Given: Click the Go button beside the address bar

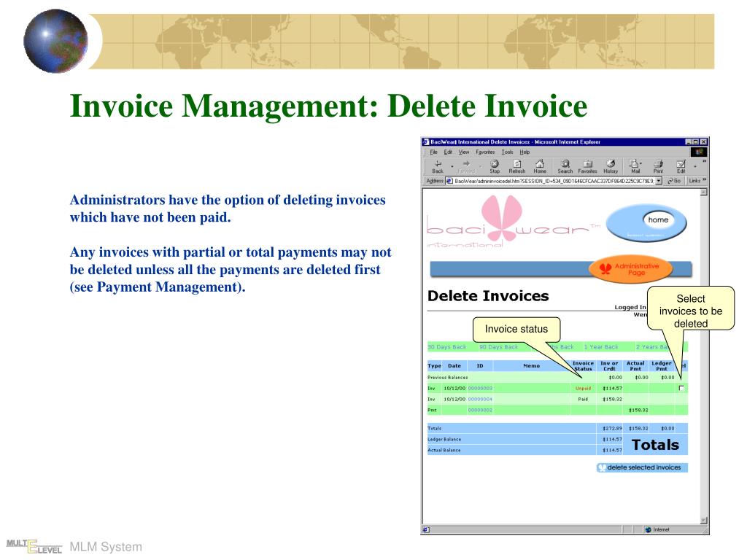Looking at the screenshot, I should coord(674,181).
